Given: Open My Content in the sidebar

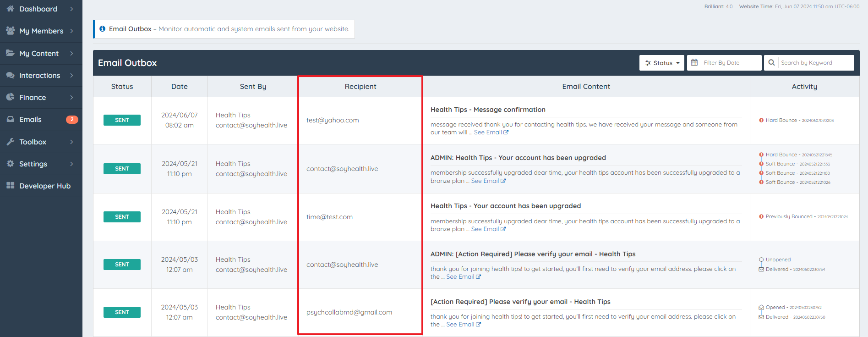Looking at the screenshot, I should tap(41, 53).
